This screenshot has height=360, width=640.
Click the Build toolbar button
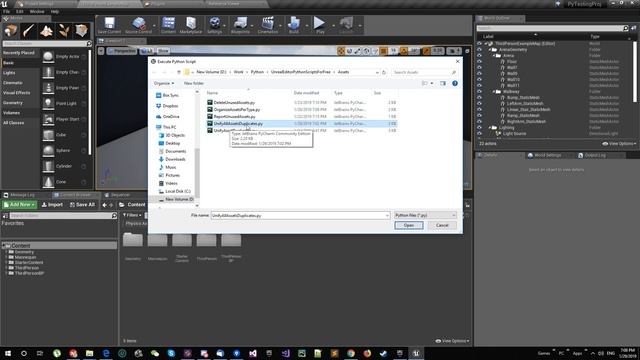(x=293, y=25)
